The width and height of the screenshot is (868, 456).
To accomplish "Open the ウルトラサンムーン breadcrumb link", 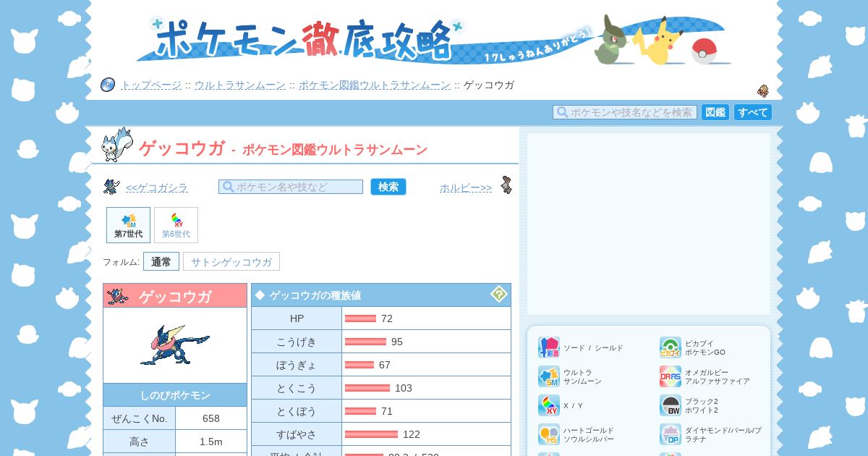I will point(240,85).
